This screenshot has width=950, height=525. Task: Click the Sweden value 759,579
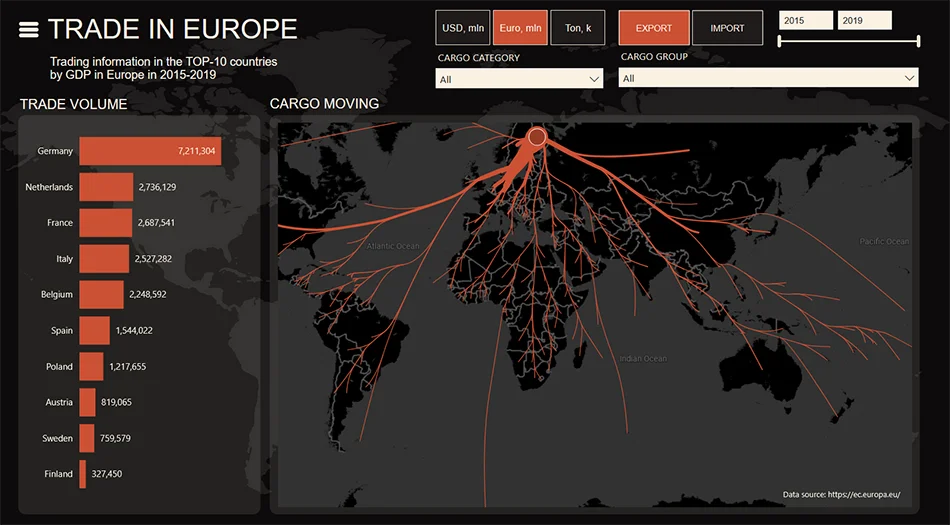point(115,438)
